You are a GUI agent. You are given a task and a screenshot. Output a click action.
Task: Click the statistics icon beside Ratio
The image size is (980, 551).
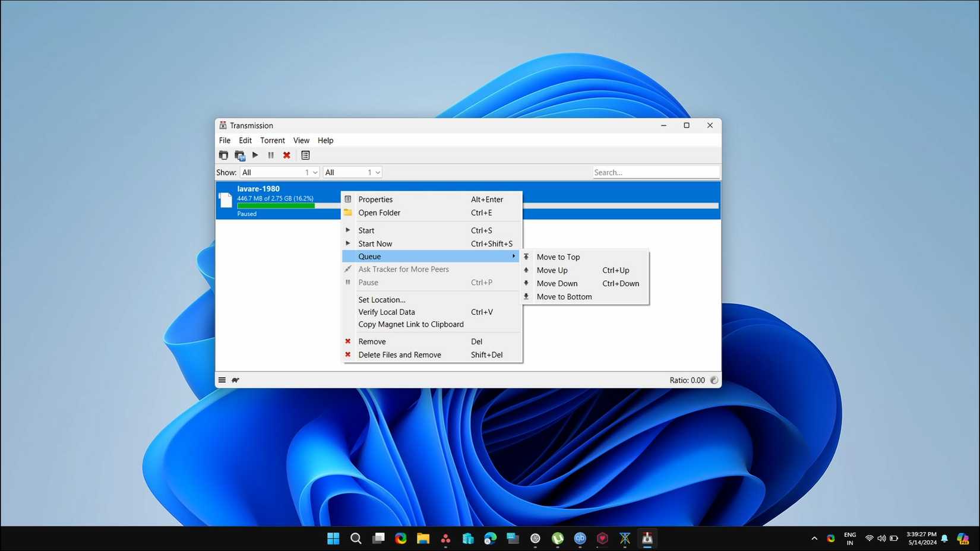pos(714,380)
